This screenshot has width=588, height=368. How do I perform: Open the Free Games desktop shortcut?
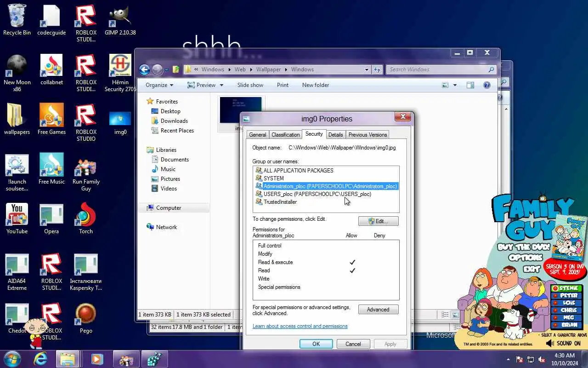51,120
